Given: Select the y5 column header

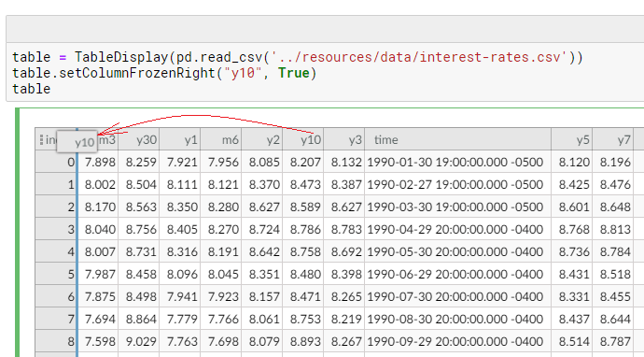Looking at the screenshot, I should coord(572,140).
